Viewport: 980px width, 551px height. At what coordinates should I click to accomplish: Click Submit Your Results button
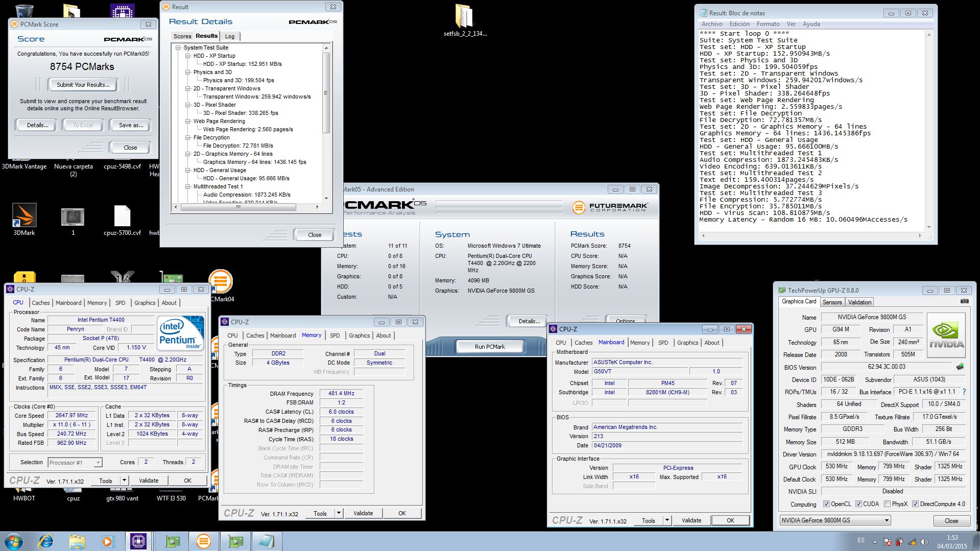pos(83,85)
